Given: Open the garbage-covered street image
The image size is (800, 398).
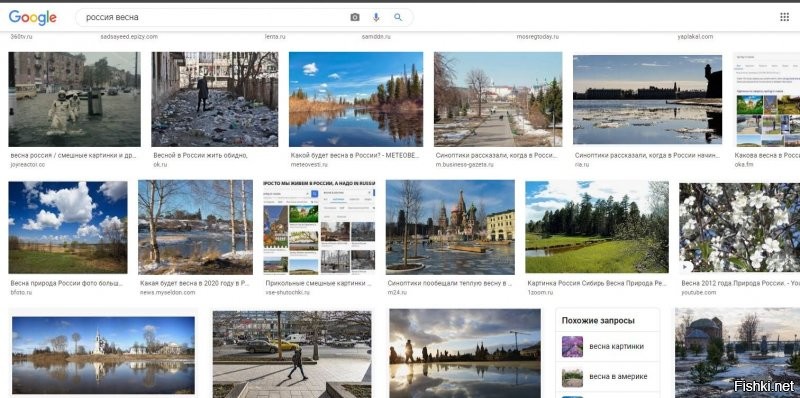Looking at the screenshot, I should [x=215, y=100].
